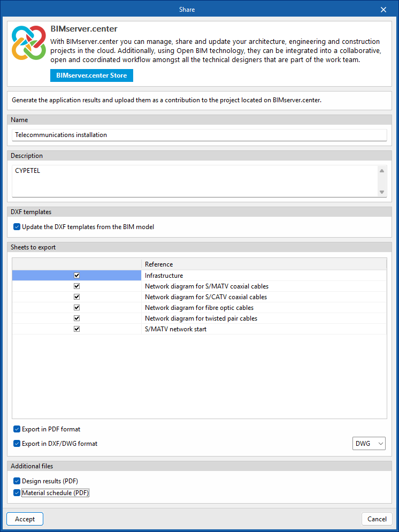Click the BIMserver.center logo icon

pyautogui.click(x=29, y=43)
